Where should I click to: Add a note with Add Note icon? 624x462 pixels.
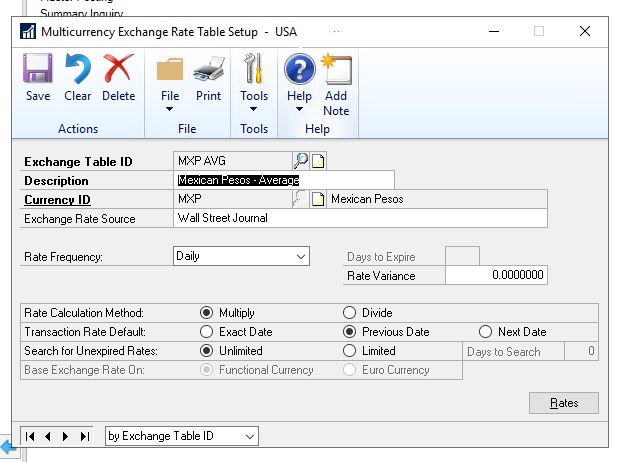[336, 72]
